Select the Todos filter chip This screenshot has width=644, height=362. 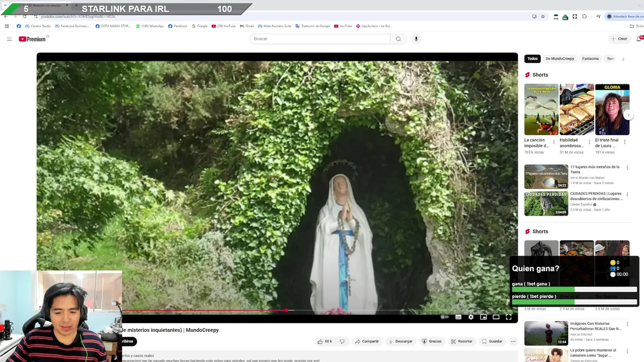point(532,59)
